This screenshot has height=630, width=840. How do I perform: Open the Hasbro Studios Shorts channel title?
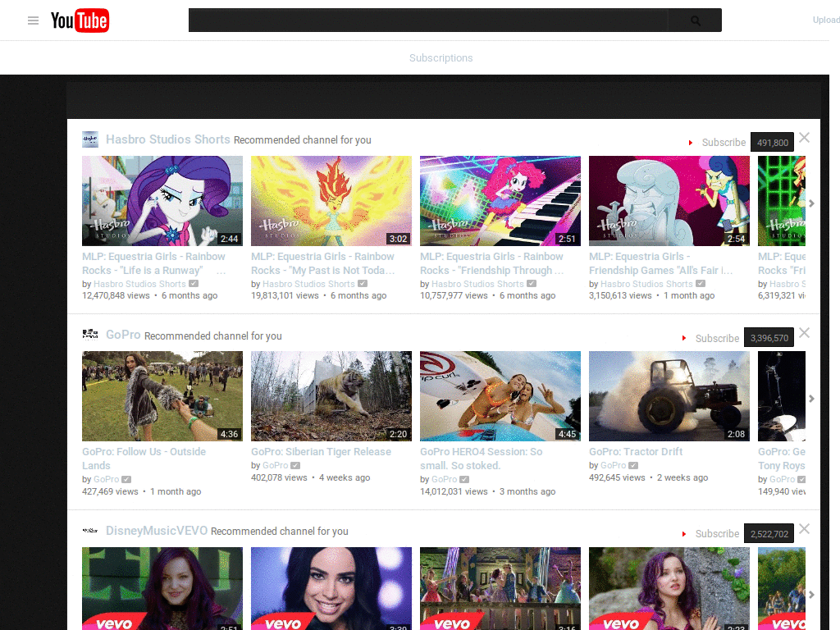167,139
